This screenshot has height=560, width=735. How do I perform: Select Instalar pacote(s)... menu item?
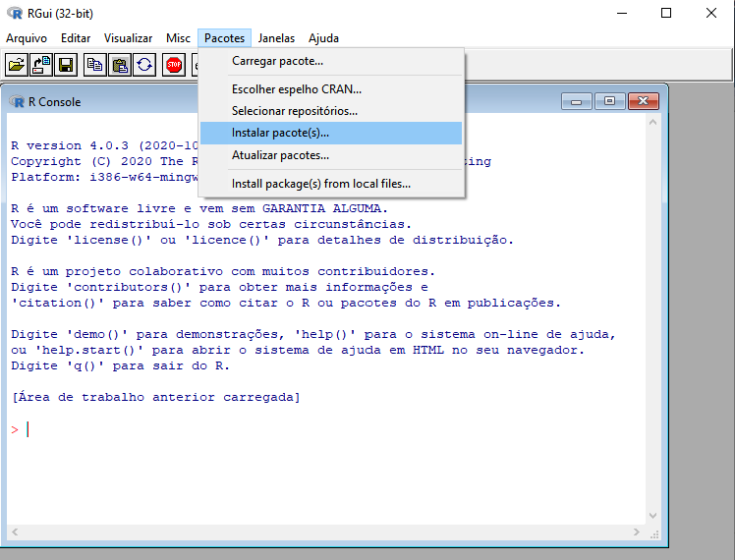point(331,133)
